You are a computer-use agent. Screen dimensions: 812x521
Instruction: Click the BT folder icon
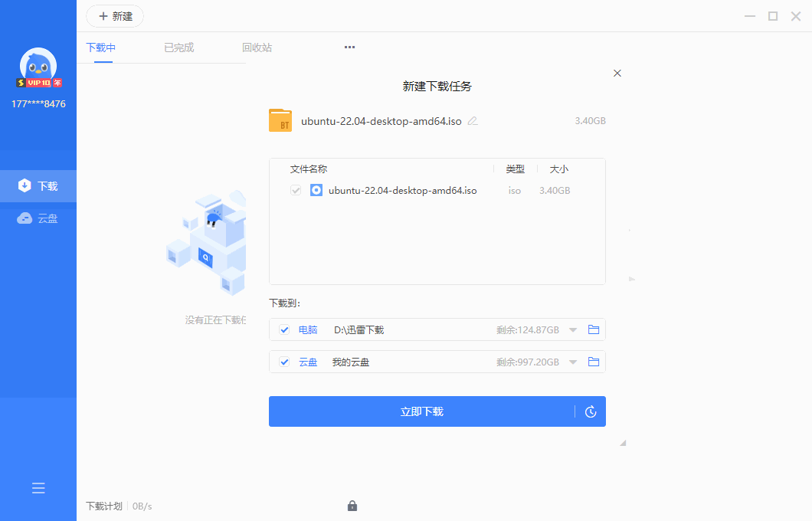click(x=280, y=120)
